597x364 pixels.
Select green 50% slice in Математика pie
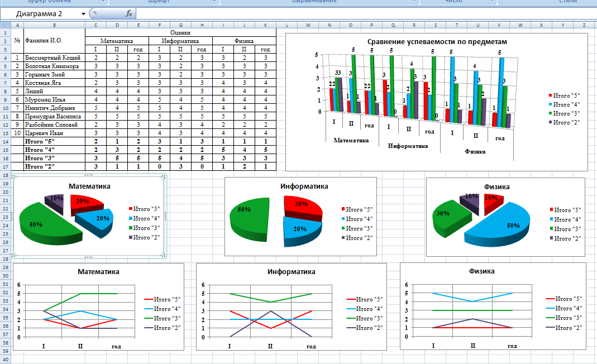[x=49, y=224]
